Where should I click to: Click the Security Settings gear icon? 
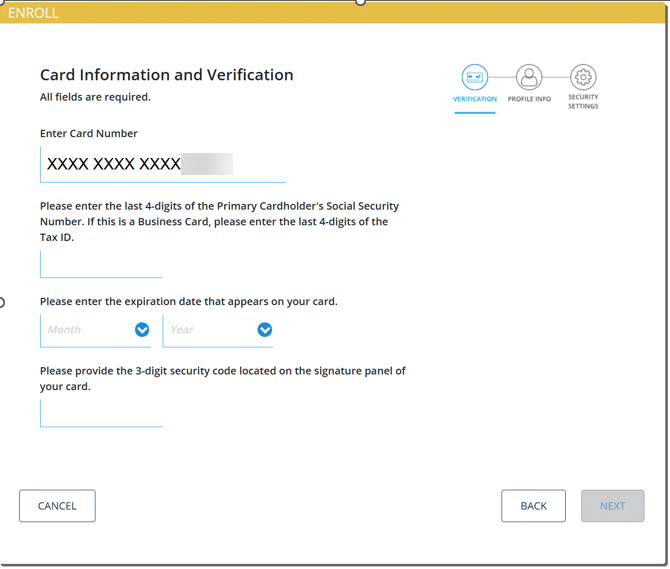click(583, 77)
